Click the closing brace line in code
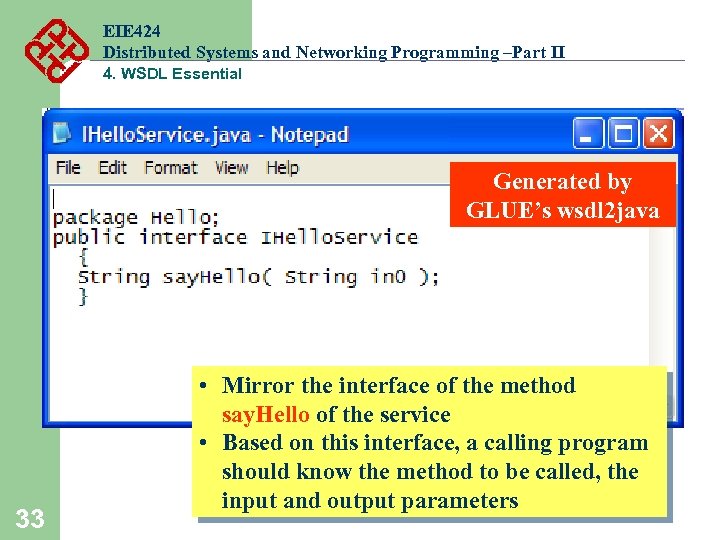The image size is (720, 540). tap(83, 297)
